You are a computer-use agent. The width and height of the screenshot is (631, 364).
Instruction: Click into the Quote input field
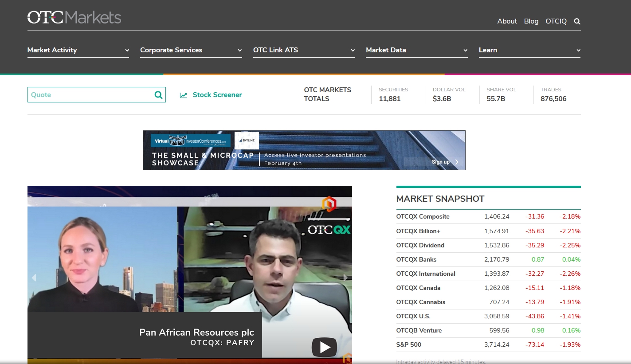click(x=91, y=94)
